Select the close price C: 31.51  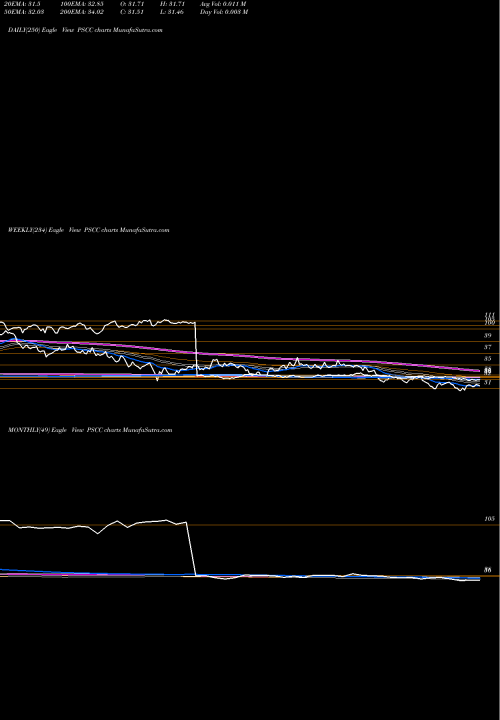(x=132, y=12)
